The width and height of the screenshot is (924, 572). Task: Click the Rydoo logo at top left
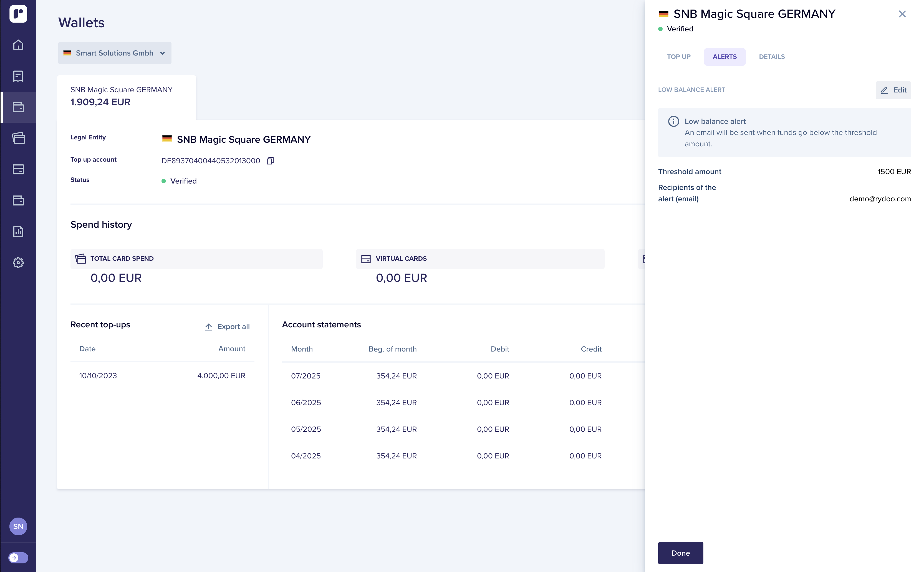coord(18,14)
